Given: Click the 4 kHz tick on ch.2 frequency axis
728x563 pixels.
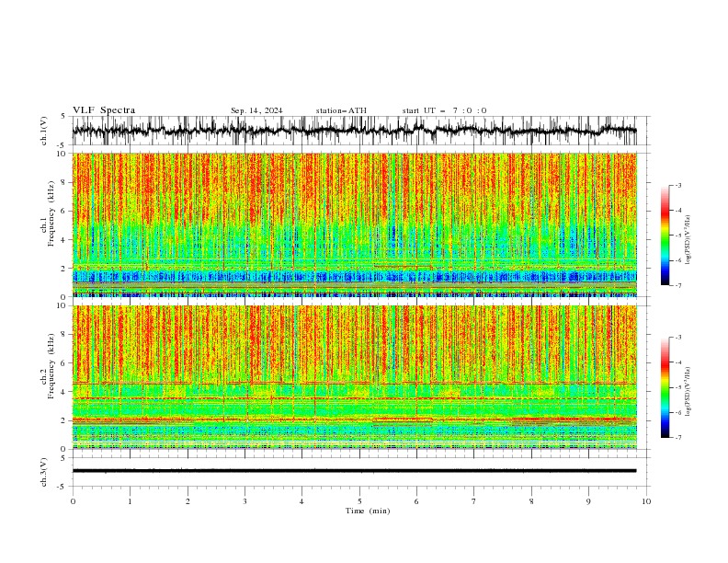Looking at the screenshot, I should [64, 392].
